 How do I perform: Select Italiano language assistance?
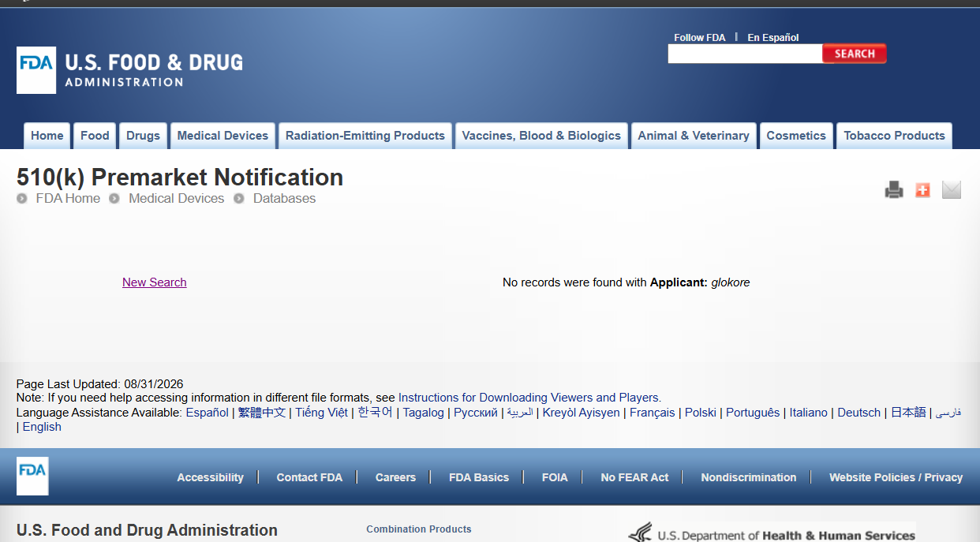(x=809, y=413)
